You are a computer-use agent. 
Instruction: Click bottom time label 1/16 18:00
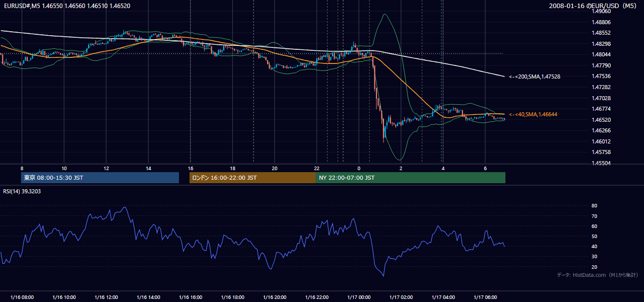[x=232, y=297]
